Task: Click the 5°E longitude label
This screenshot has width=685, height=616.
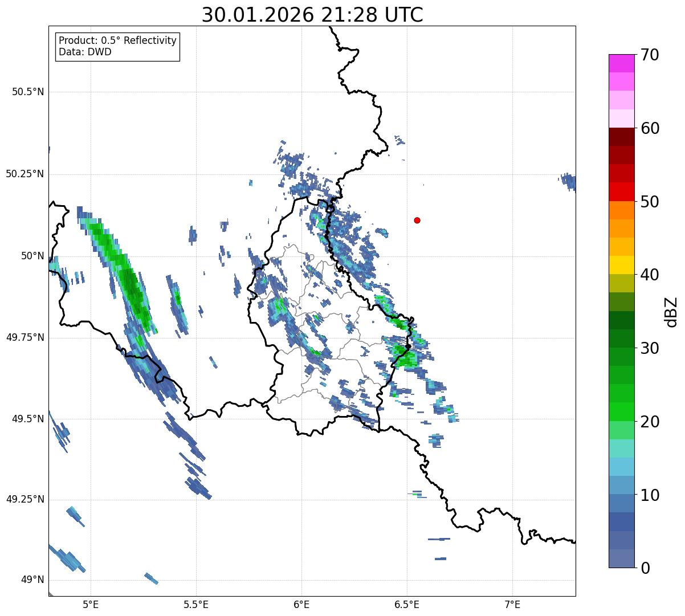Action: click(x=91, y=604)
